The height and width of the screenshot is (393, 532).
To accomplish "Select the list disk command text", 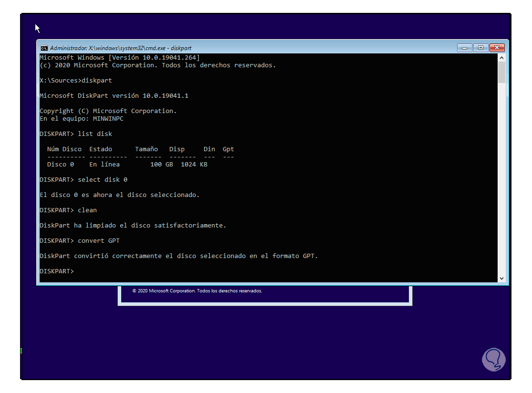I will point(94,134).
